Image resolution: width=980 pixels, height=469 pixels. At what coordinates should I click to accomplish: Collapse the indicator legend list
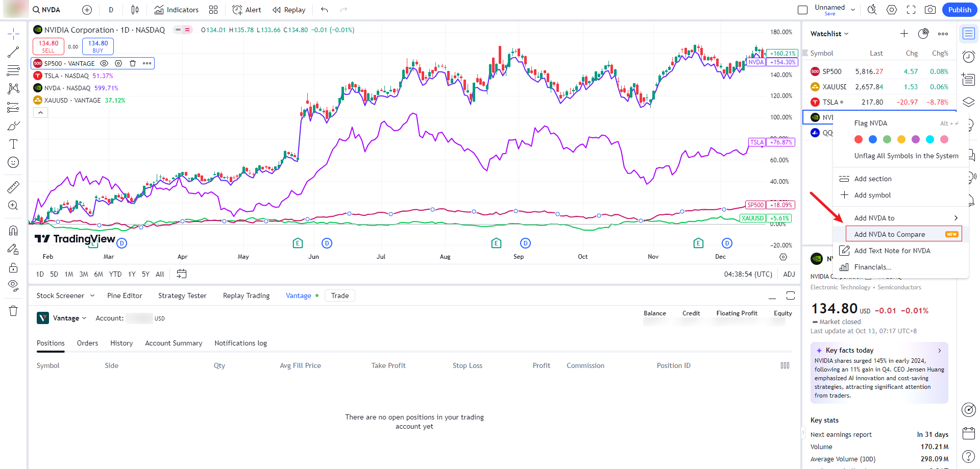[x=40, y=113]
